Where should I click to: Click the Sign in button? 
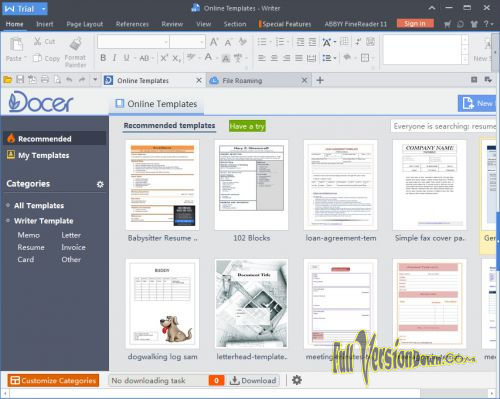coord(415,23)
